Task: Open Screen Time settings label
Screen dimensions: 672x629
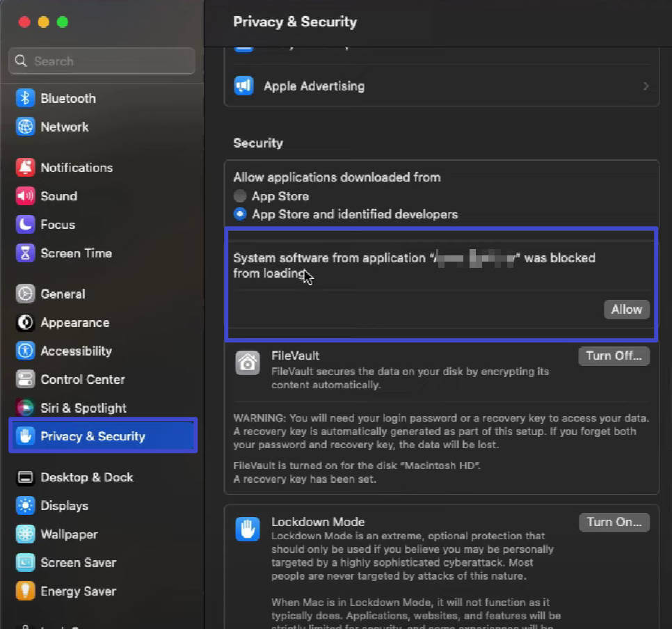Action: (x=77, y=253)
